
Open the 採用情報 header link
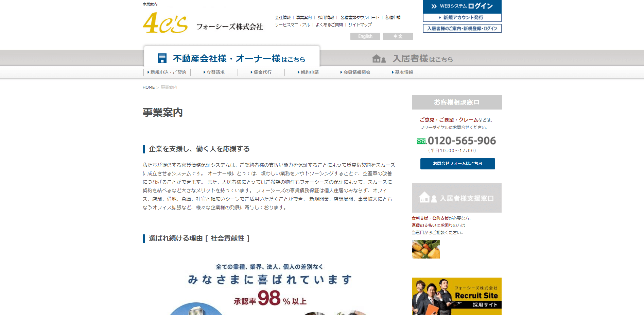[326, 17]
